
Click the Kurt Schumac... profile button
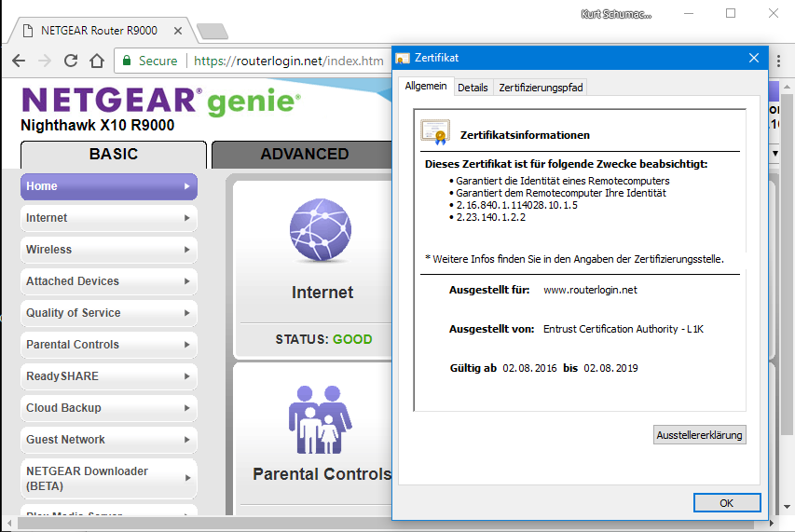[x=616, y=14]
